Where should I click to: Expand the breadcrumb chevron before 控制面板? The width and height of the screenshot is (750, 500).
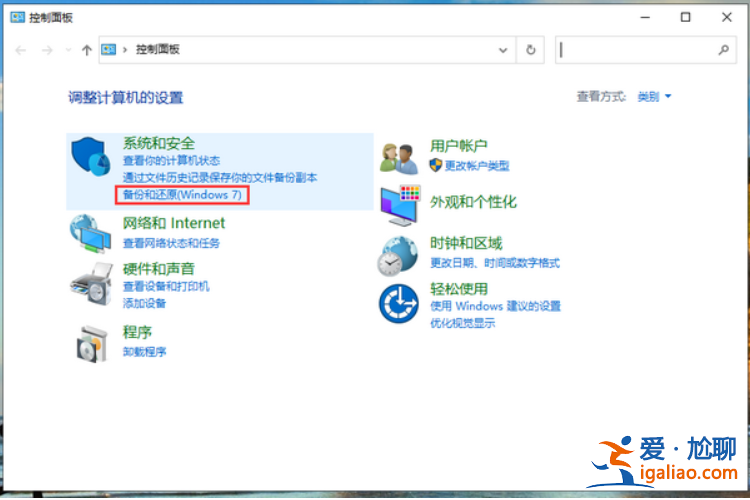(x=125, y=50)
